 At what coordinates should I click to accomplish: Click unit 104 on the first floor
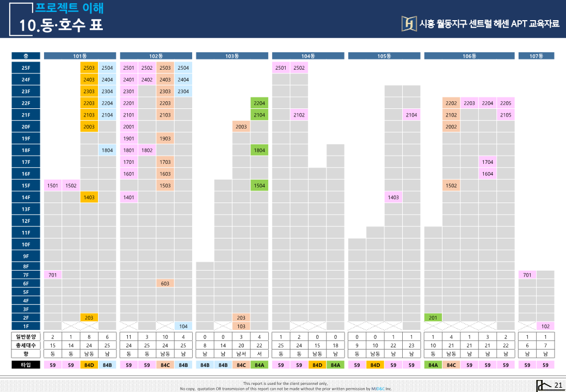click(183, 326)
